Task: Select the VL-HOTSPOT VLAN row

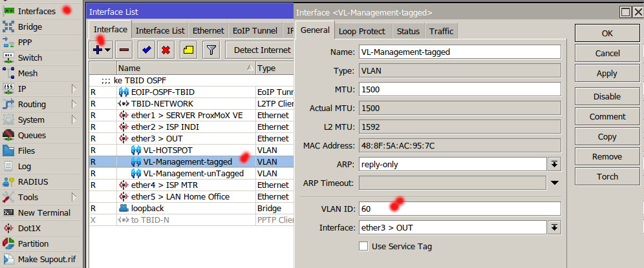Action: (191, 150)
